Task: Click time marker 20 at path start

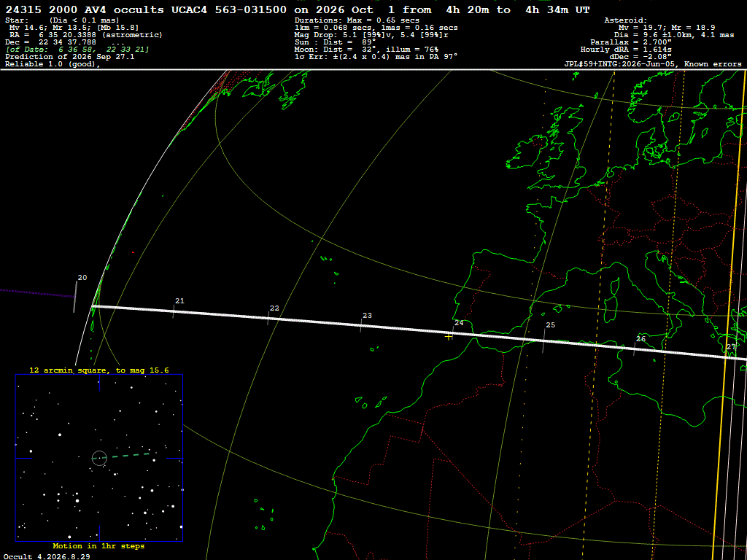Action: pos(82,278)
